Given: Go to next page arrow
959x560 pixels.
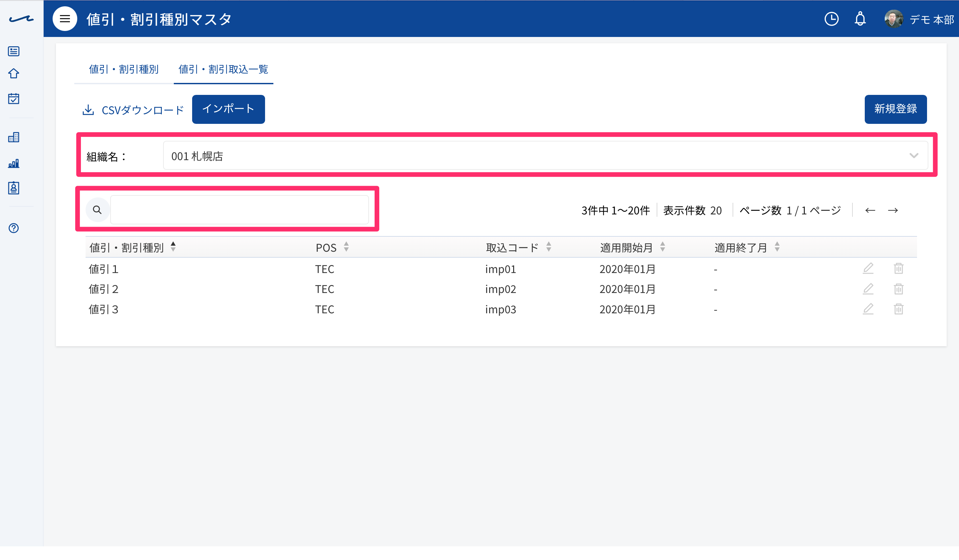Looking at the screenshot, I should 893,210.
